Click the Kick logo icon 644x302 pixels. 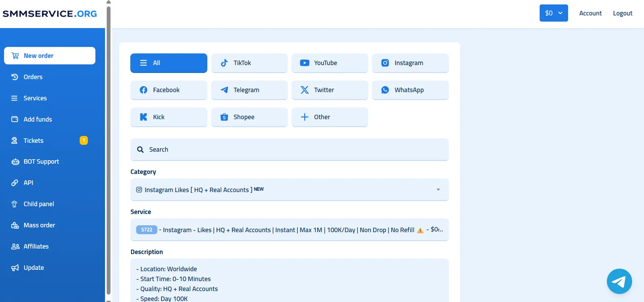tap(143, 117)
